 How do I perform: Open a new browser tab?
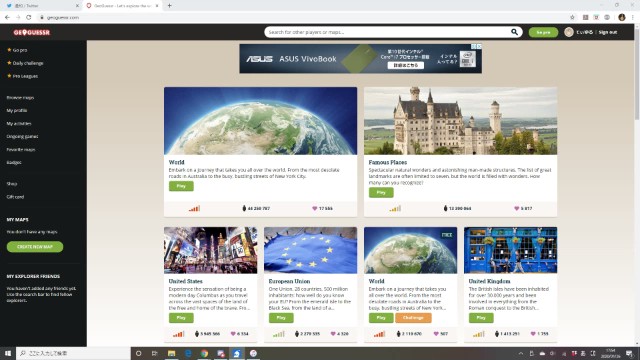click(169, 6)
